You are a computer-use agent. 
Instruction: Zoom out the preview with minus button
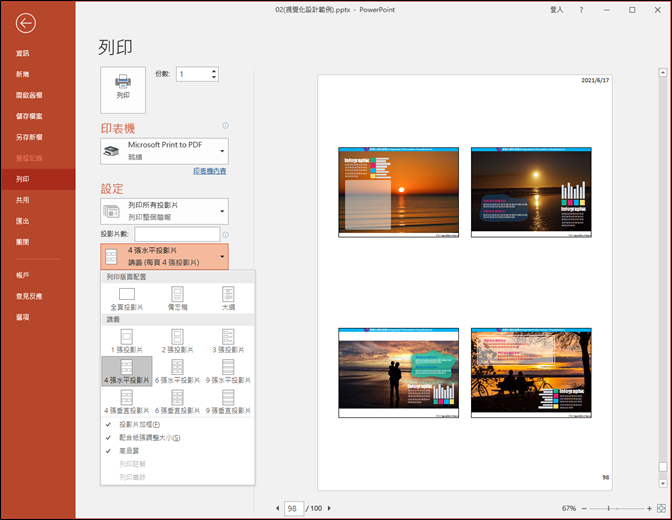(x=584, y=508)
